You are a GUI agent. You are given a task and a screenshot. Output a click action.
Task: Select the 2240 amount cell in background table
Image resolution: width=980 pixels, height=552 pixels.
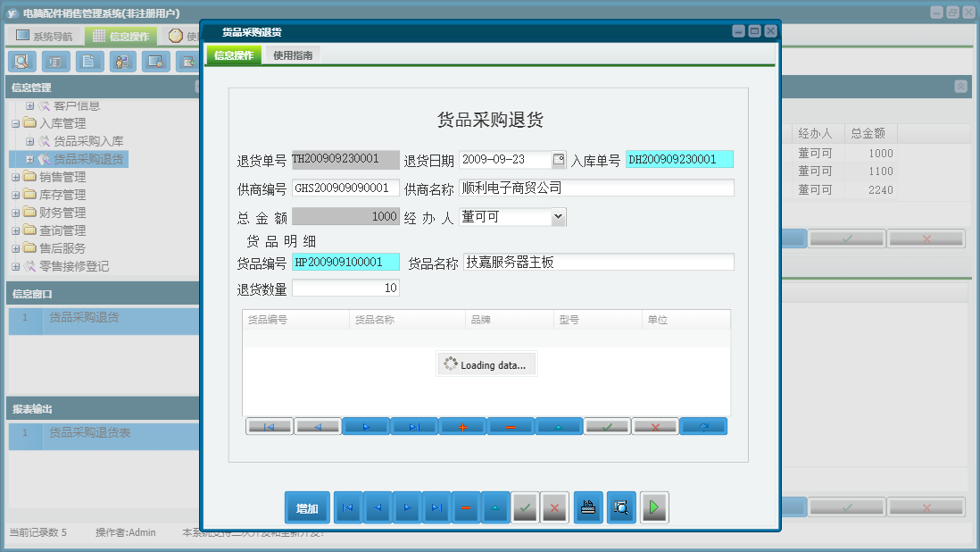click(871, 190)
